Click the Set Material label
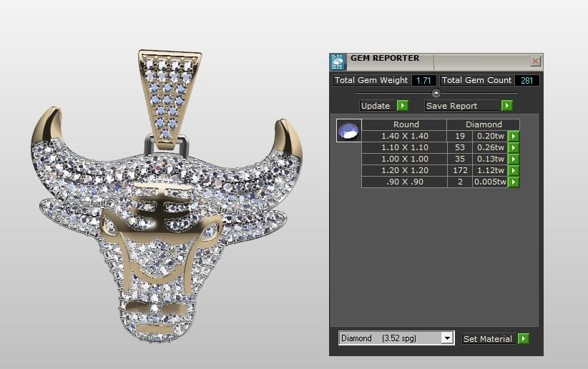The image size is (588, 369). (x=489, y=339)
